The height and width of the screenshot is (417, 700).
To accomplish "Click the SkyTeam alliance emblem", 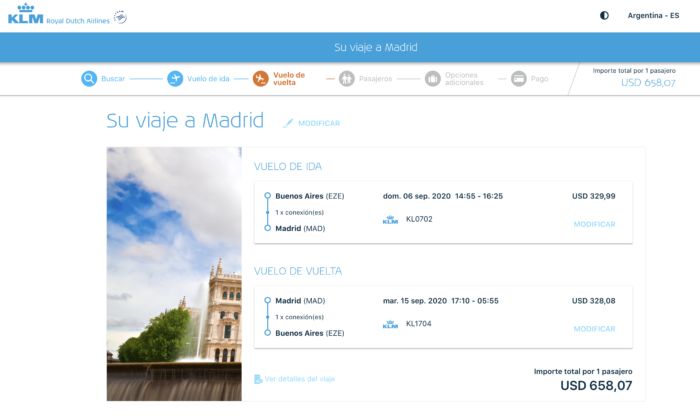I will (120, 17).
